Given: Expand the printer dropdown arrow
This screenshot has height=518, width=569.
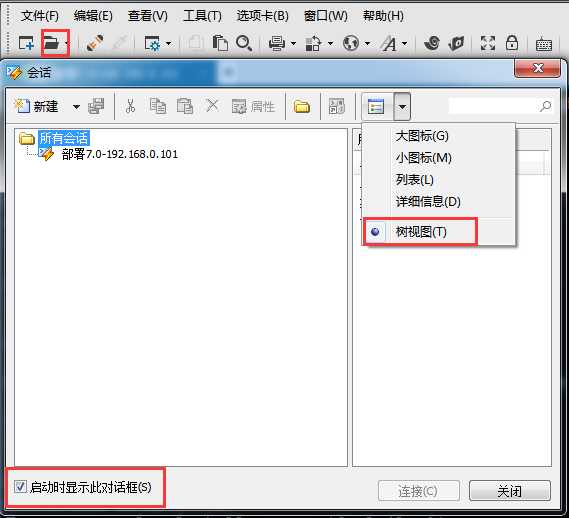Looking at the screenshot, I should pos(293,44).
